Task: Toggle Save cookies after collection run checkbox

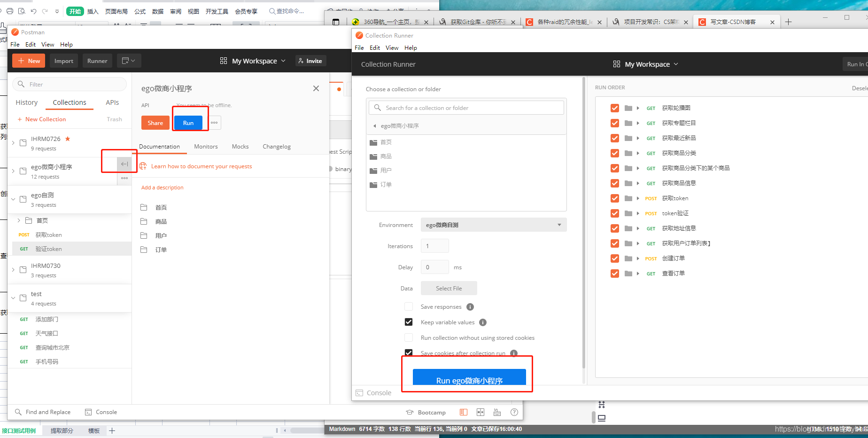Action: 409,352
